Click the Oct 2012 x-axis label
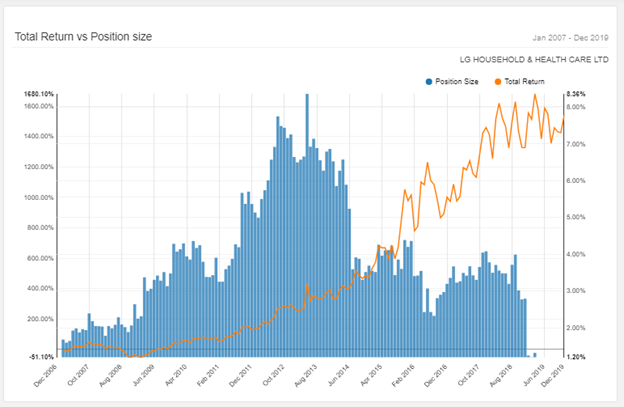The image size is (624, 407). 273,375
